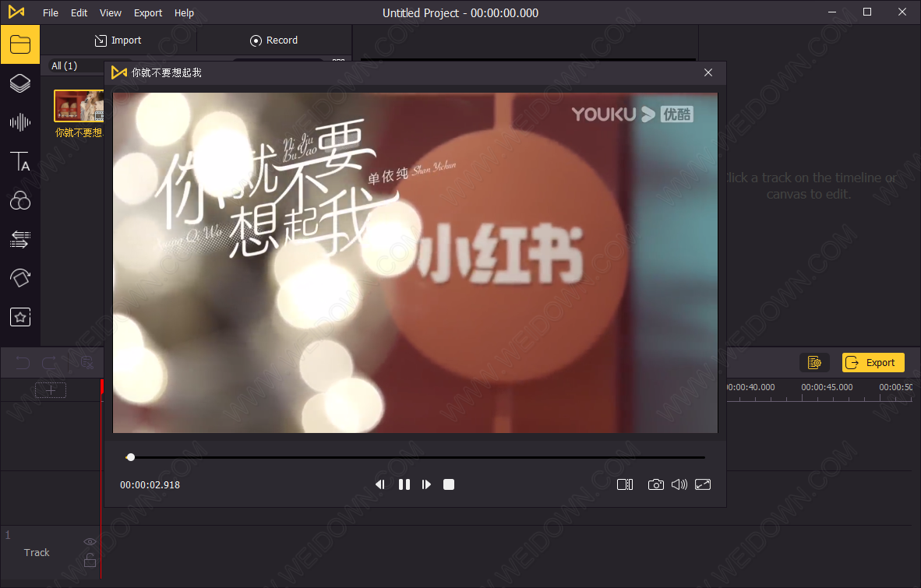Open the Filters circles panel
This screenshot has height=588, width=921.
click(20, 201)
